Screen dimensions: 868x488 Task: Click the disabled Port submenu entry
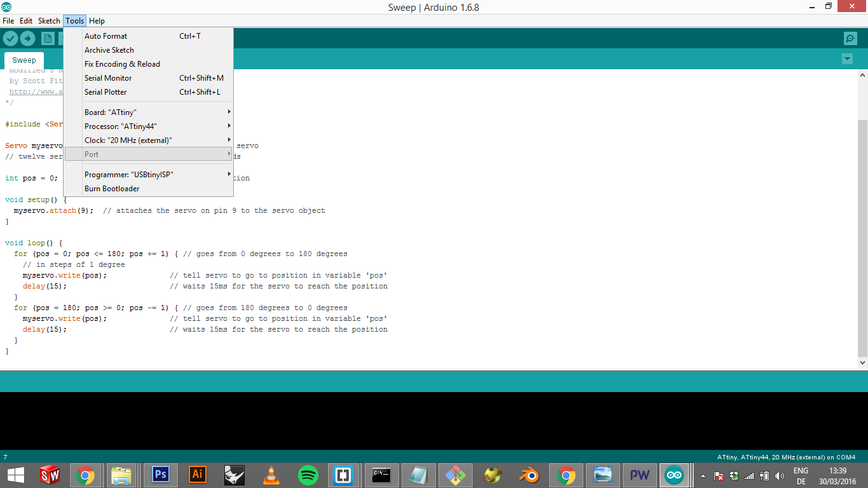(x=149, y=154)
